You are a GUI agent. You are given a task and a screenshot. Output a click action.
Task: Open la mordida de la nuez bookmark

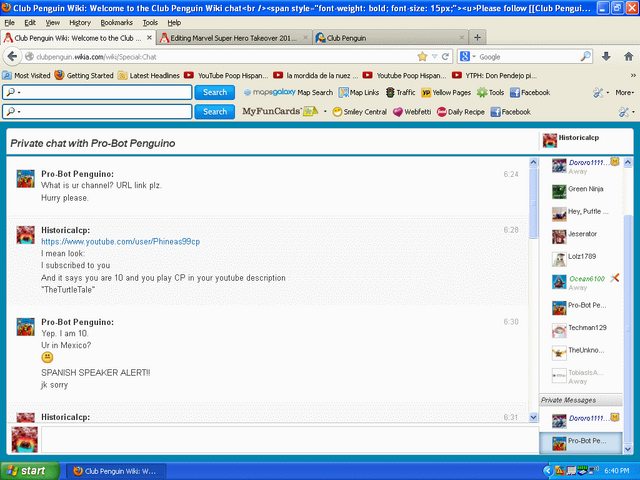(316, 76)
